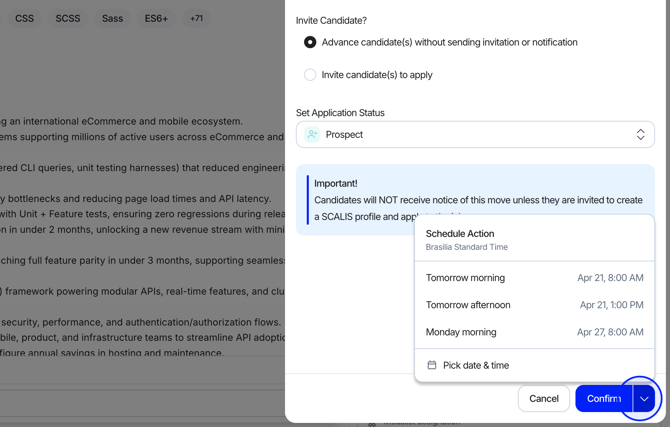The width and height of the screenshot is (670, 427).
Task: Click the calendar icon beside Pick date
Action: coord(432,365)
